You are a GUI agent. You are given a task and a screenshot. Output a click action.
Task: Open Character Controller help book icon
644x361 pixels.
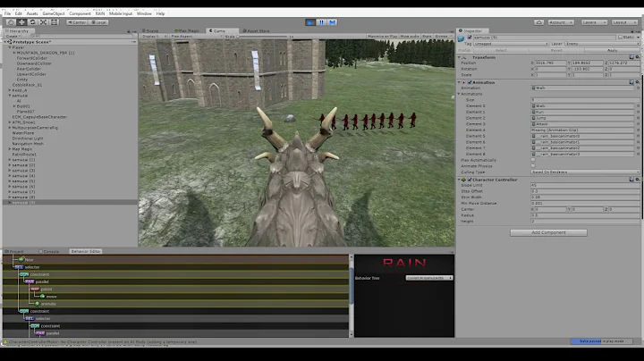(x=631, y=180)
